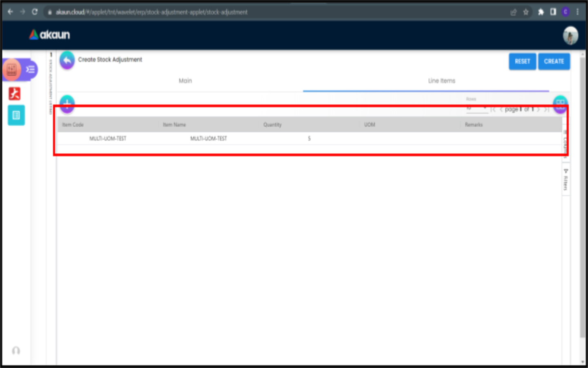This screenshot has height=368, width=588.
Task: Click the vertical Stock Adjustment Listing label
Action: tap(51, 87)
